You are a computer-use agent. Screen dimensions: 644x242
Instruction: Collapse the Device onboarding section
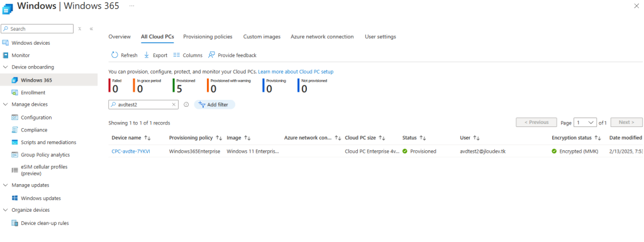[5, 67]
